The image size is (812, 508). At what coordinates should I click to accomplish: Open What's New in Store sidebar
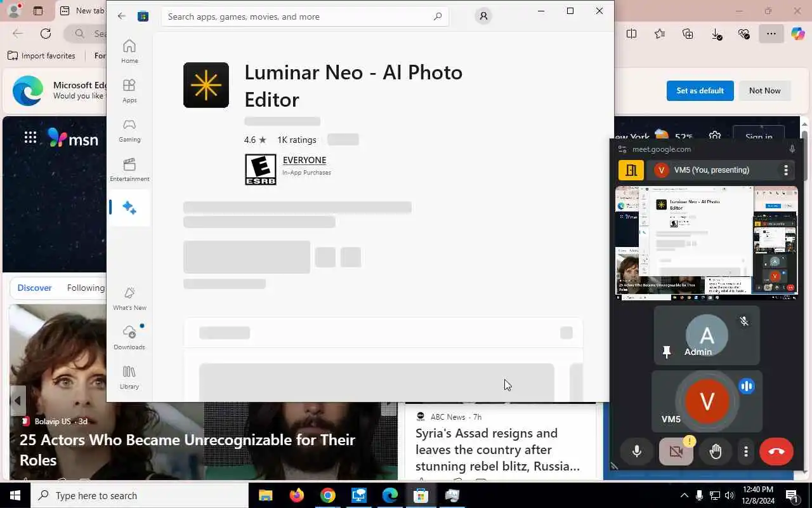coord(129,298)
